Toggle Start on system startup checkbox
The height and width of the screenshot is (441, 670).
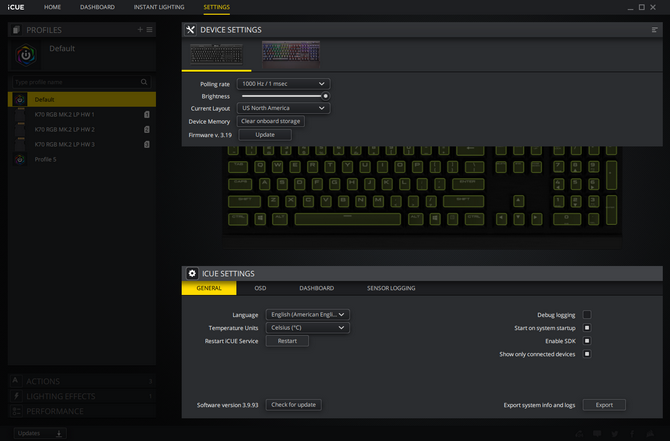[x=587, y=328]
